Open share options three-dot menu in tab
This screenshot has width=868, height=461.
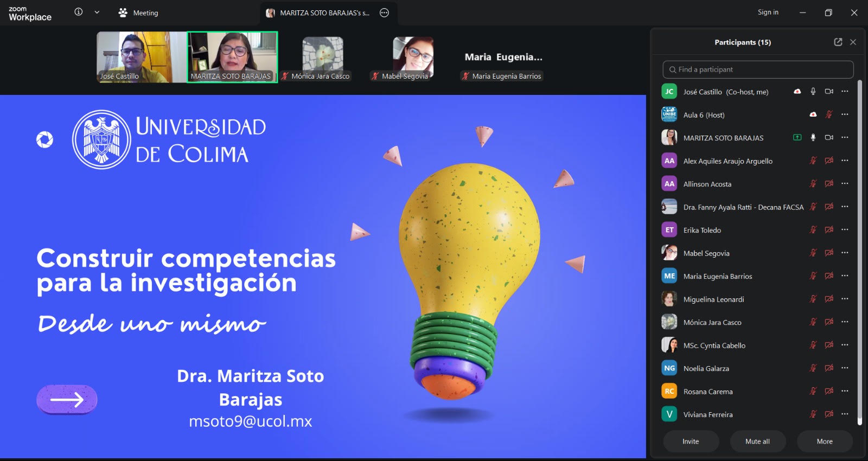[x=384, y=13]
